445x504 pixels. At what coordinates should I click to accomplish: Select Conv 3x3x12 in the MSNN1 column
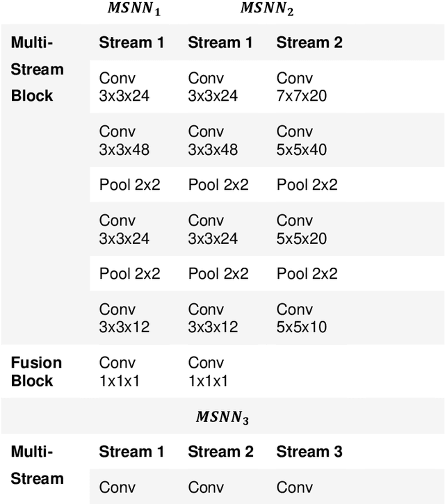(124, 318)
